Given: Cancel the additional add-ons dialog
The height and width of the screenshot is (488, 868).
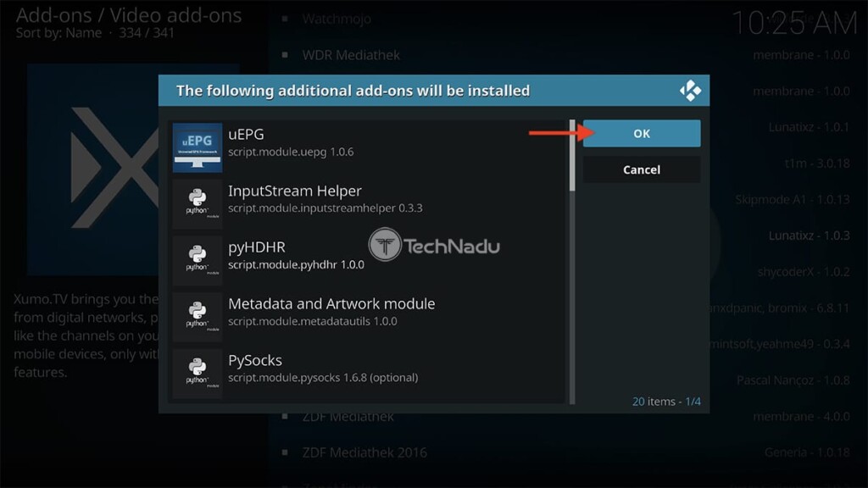Looking at the screenshot, I should pos(641,169).
